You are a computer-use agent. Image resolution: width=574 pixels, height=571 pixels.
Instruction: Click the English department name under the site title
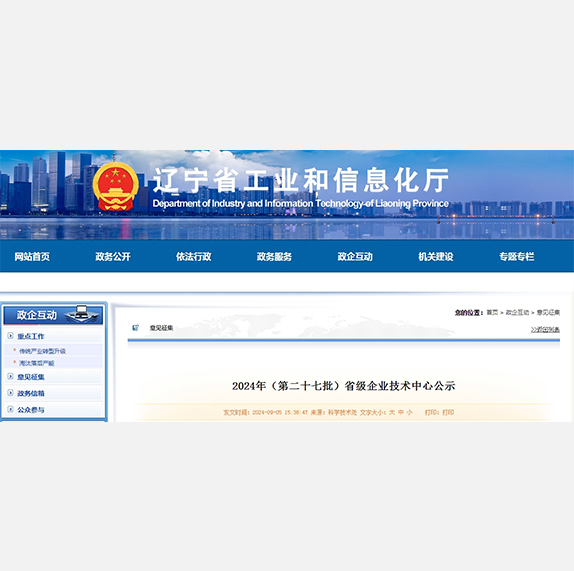301,203
